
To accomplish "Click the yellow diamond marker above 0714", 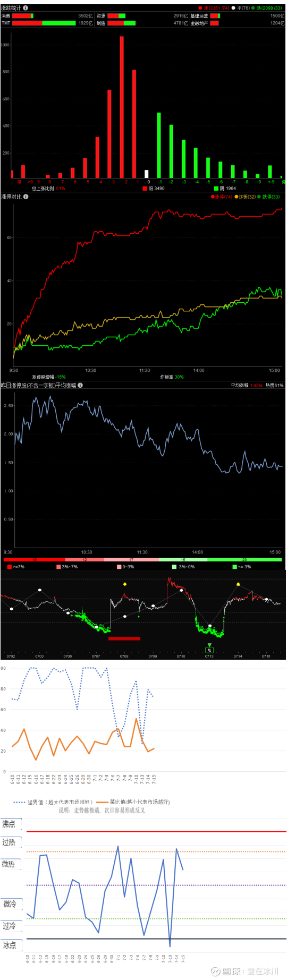I will (x=238, y=584).
